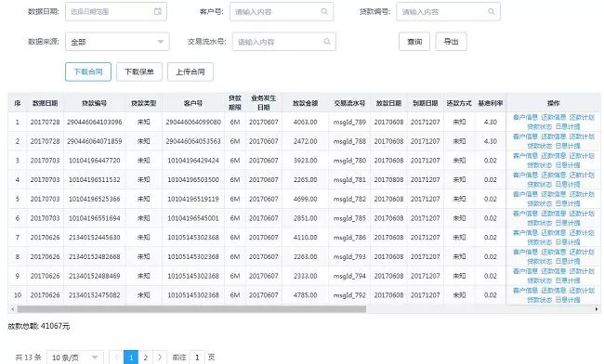The width and height of the screenshot is (604, 364).
Task: Click the 查询 button
Action: click(414, 42)
